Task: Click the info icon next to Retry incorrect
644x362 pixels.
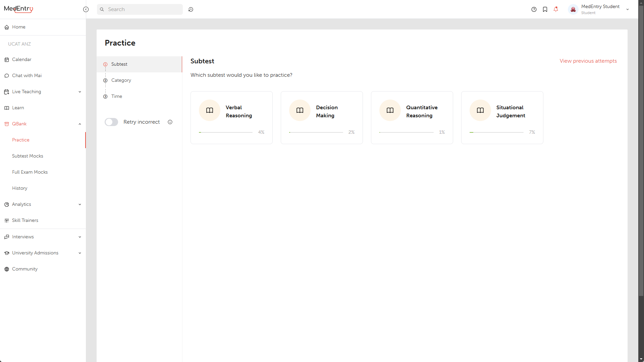Action: 170,122
